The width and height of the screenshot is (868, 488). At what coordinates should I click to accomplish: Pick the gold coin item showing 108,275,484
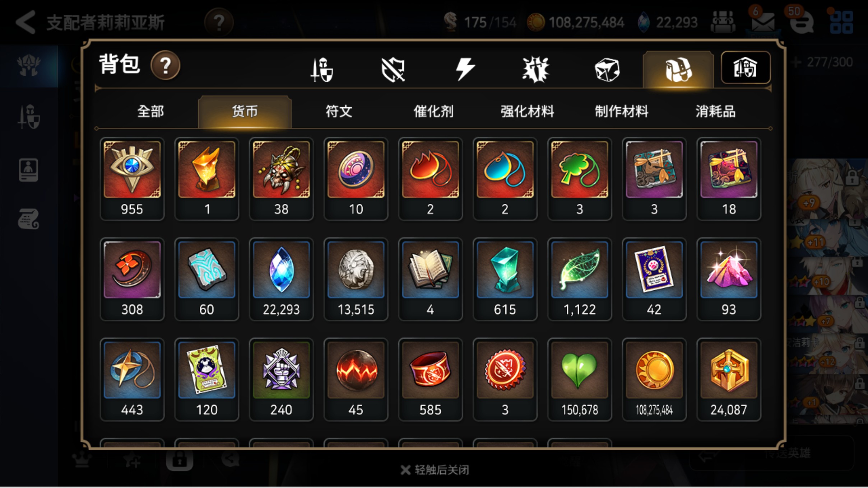tap(654, 380)
